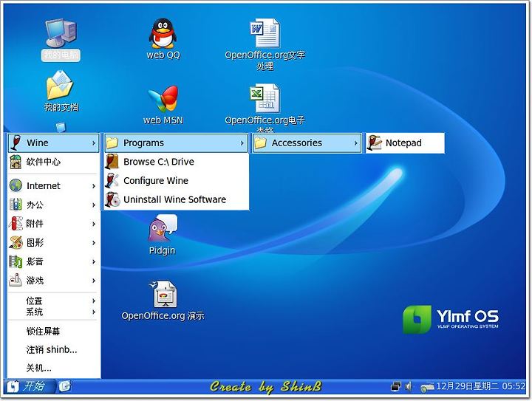Screen dimensions: 532x401
Task: Expand the Programs submenu arrow
Action: (x=242, y=143)
